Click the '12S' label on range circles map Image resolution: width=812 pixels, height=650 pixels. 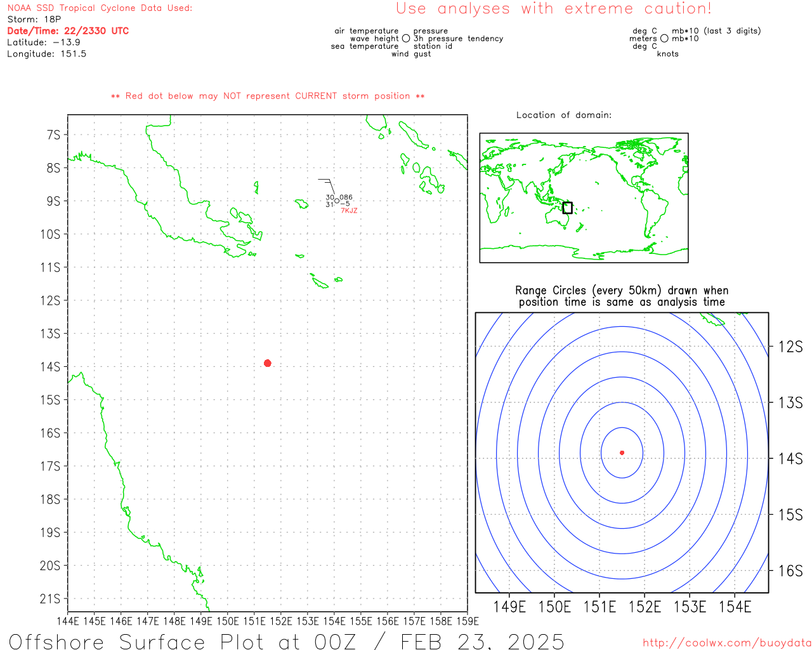[x=790, y=347]
